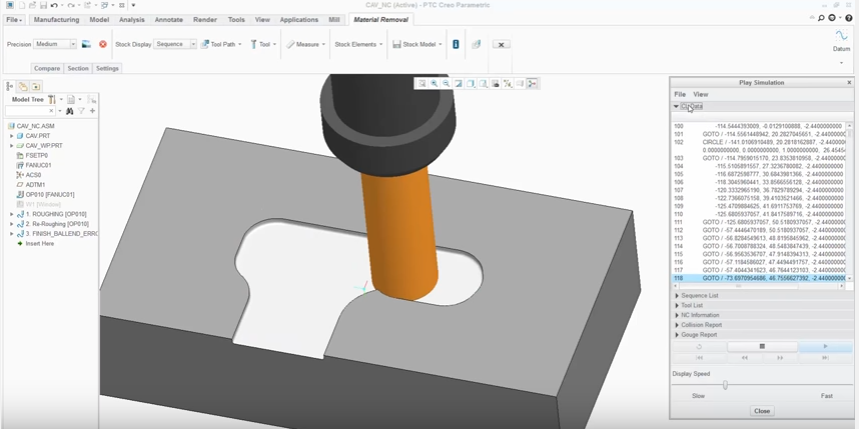The width and height of the screenshot is (859, 429).
Task: Switch to the Manufacturing ribbon tab
Action: click(x=55, y=19)
